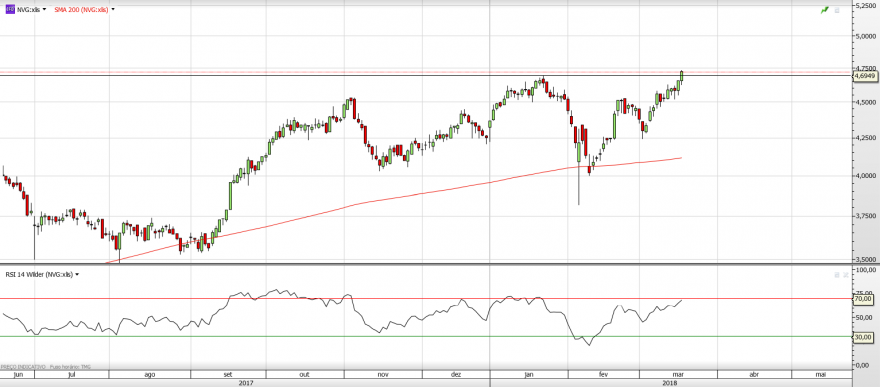
Task: Open the RSI 14 Wilder indicator dropdown
Action: point(77,274)
